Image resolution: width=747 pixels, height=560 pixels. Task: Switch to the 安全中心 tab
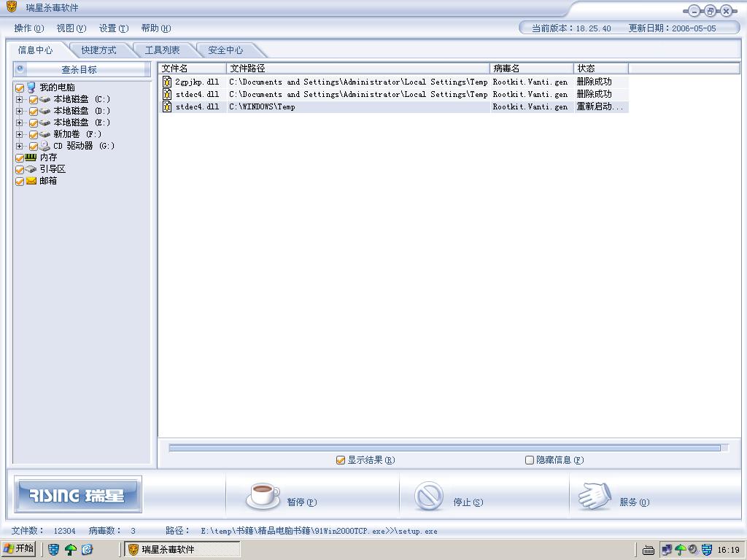click(226, 50)
